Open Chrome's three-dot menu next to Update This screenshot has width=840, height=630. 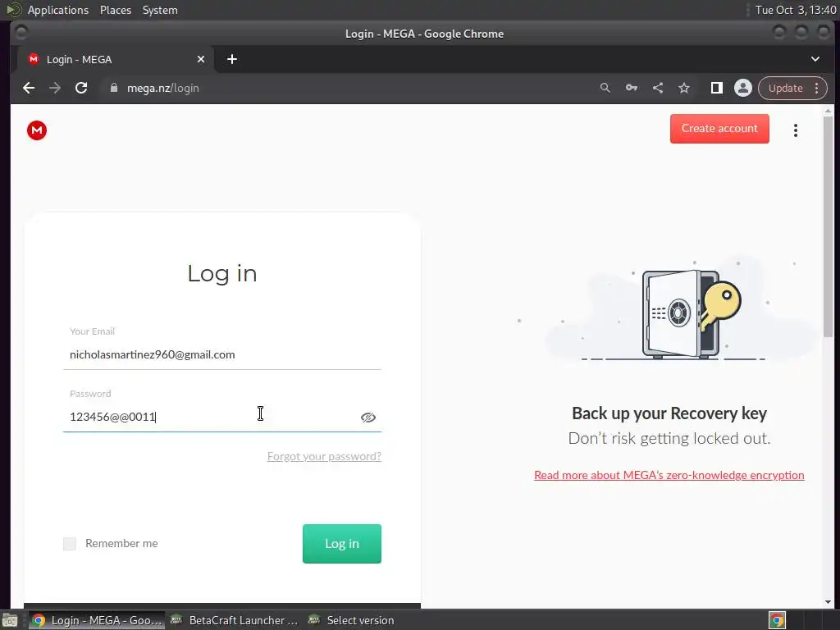816,88
